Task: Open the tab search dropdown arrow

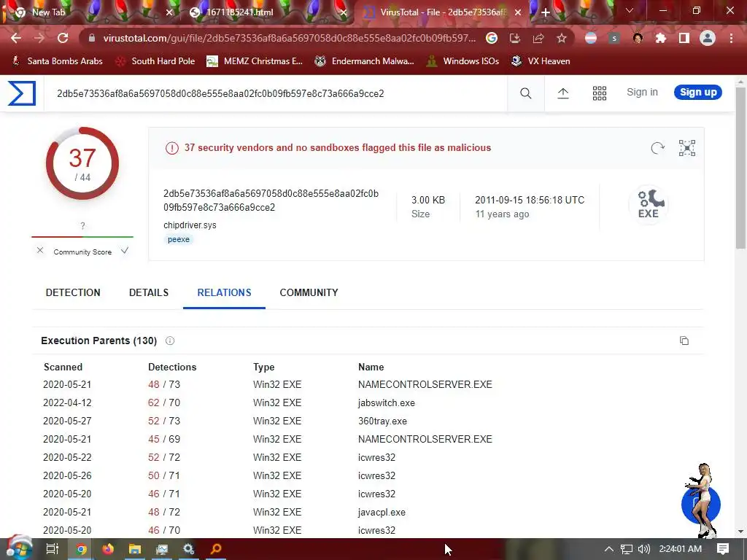Action: pos(630,10)
